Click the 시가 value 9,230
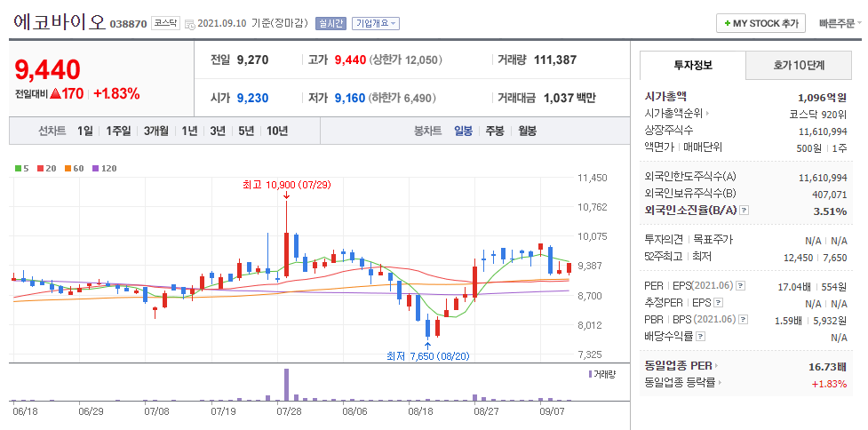This screenshot has width=868, height=430. click(x=252, y=98)
